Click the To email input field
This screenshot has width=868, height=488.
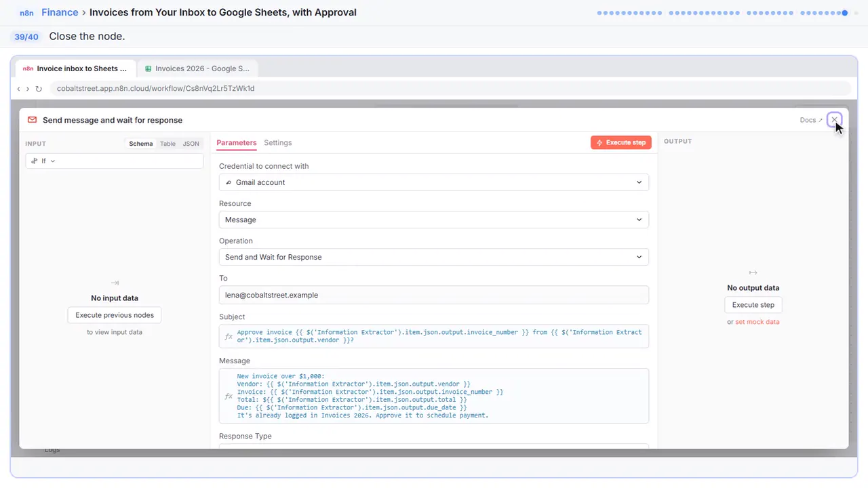pyautogui.click(x=434, y=295)
